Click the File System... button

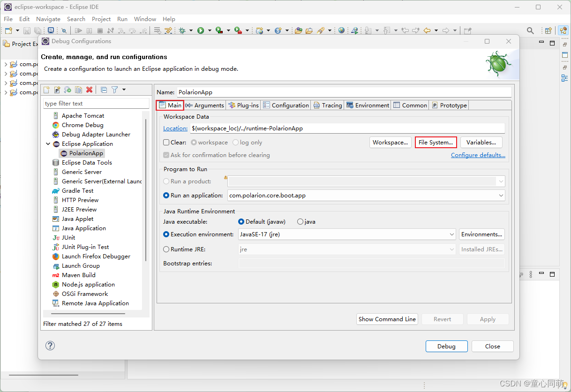point(436,142)
